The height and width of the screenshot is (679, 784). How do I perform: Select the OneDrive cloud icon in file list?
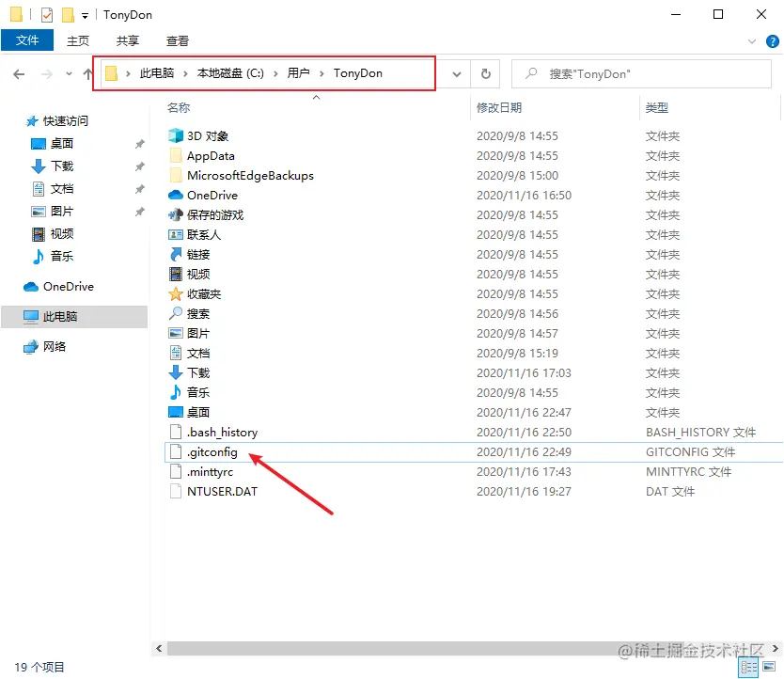(176, 196)
